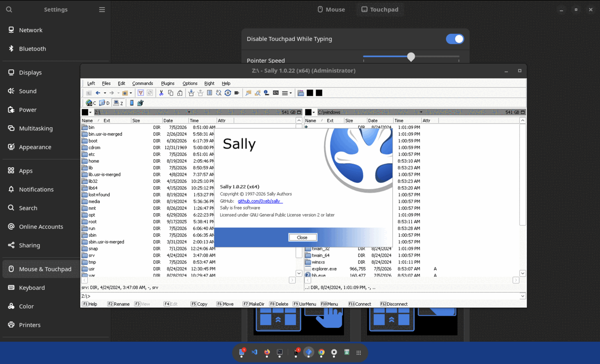This screenshot has height=364, width=600.
Task: Click the left panel vertical scrollbar down arrow
Action: [x=299, y=273]
